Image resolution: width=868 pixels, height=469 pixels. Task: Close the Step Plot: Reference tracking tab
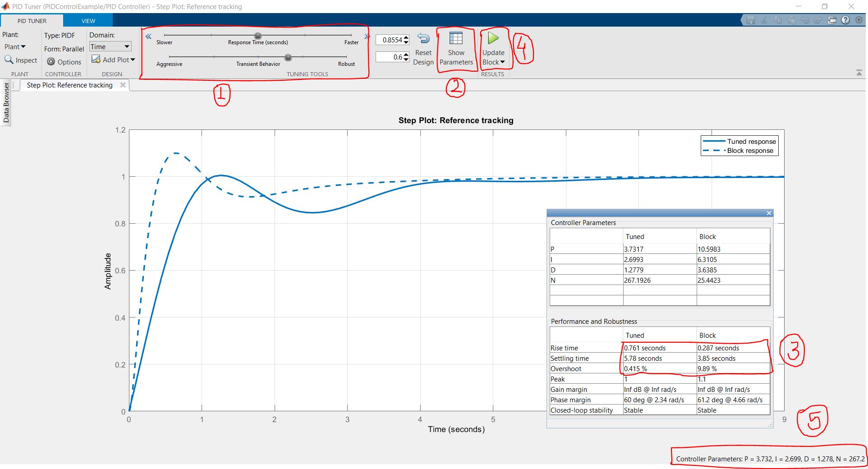tap(123, 85)
